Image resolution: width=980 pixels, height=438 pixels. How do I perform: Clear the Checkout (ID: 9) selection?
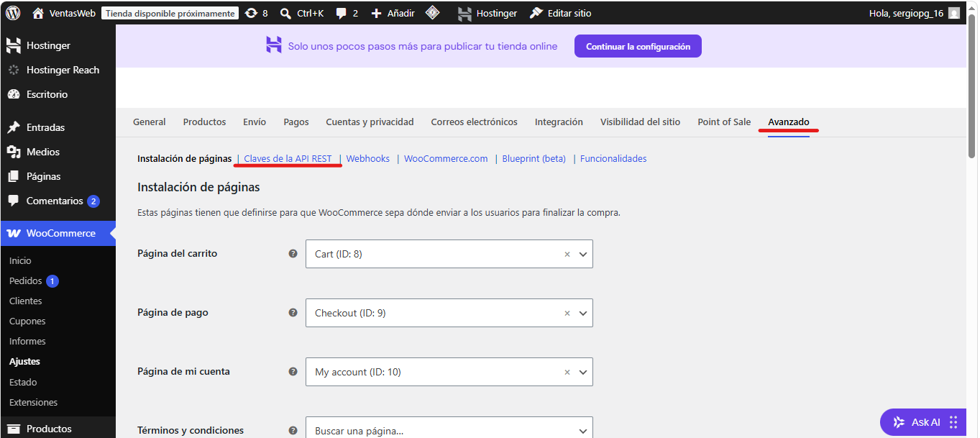pyautogui.click(x=567, y=313)
